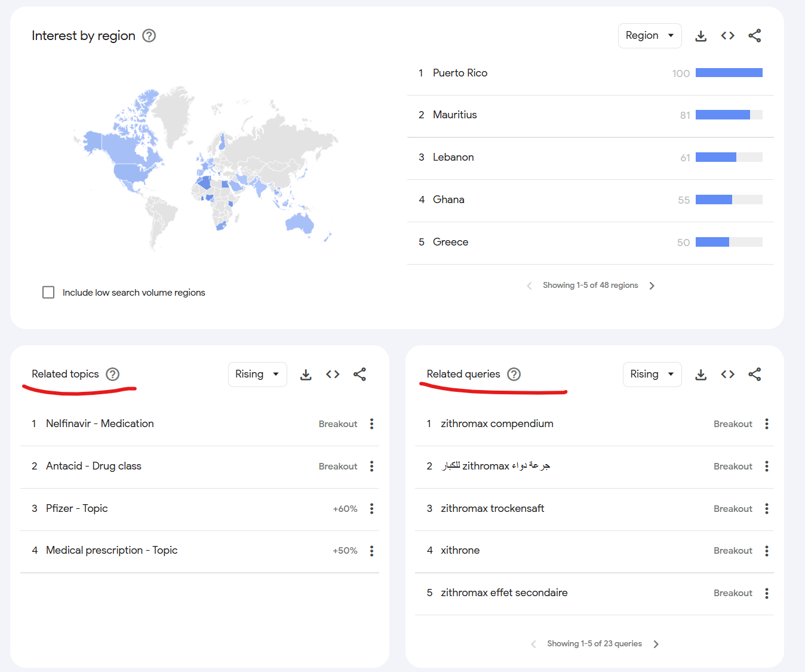Expand Rising dropdown in Related topics

[x=257, y=375]
